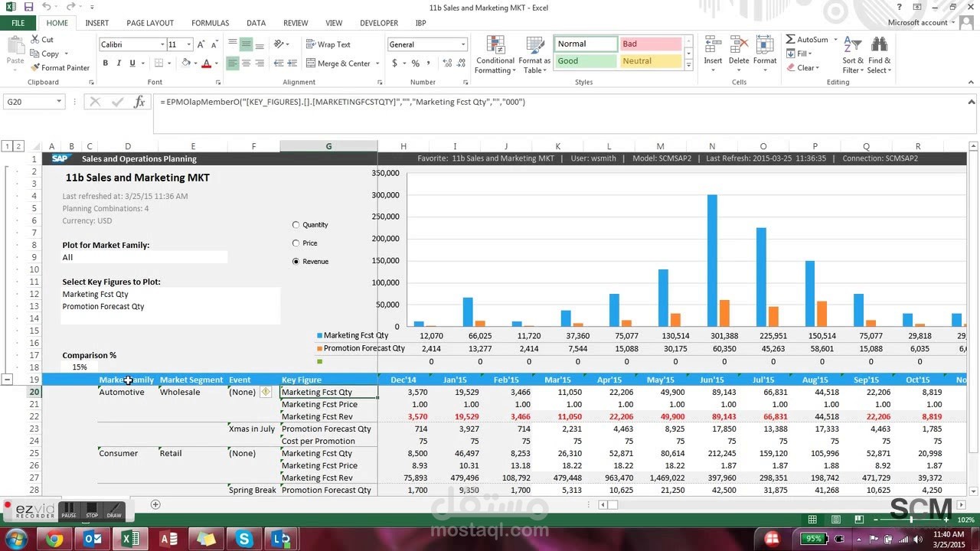Decrease cell indent

pos(279,64)
